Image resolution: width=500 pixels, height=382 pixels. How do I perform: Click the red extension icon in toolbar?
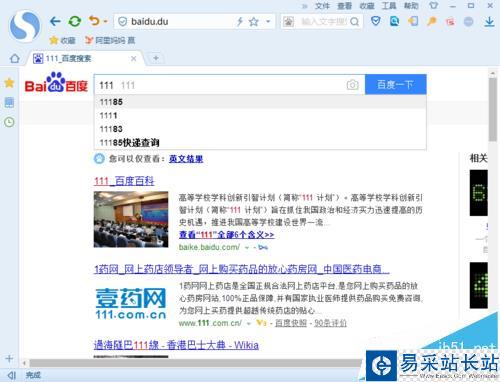(x=450, y=22)
